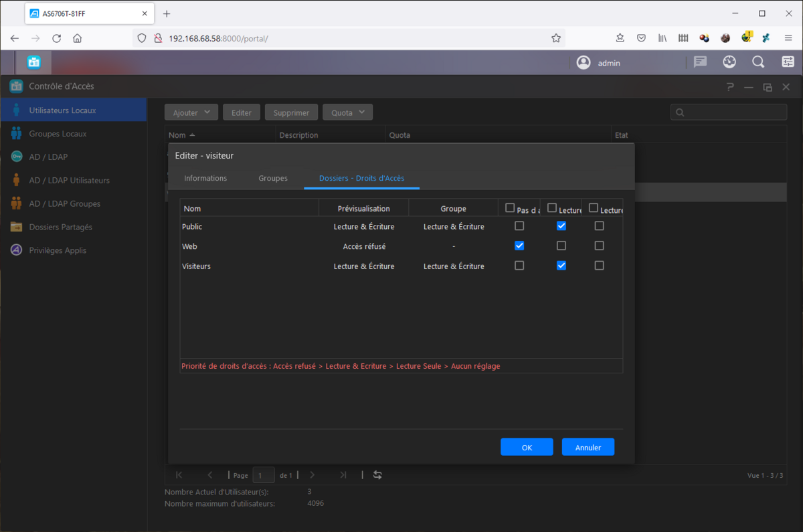The width and height of the screenshot is (803, 532).
Task: Click the Prévisualisation column header
Action: click(363, 209)
